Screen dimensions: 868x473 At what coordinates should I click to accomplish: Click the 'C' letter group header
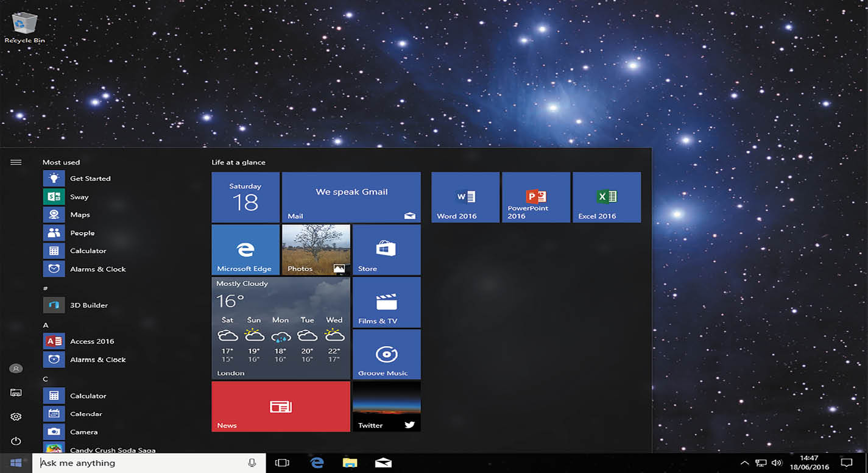point(45,379)
